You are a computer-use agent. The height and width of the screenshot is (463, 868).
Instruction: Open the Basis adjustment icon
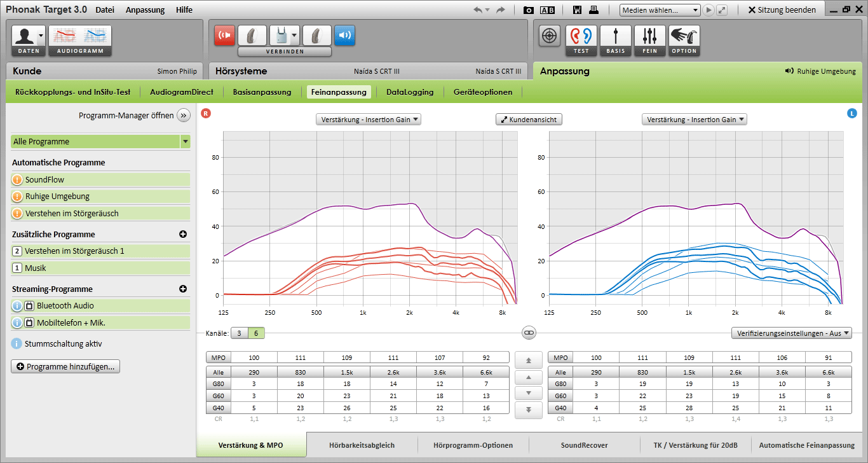616,41
